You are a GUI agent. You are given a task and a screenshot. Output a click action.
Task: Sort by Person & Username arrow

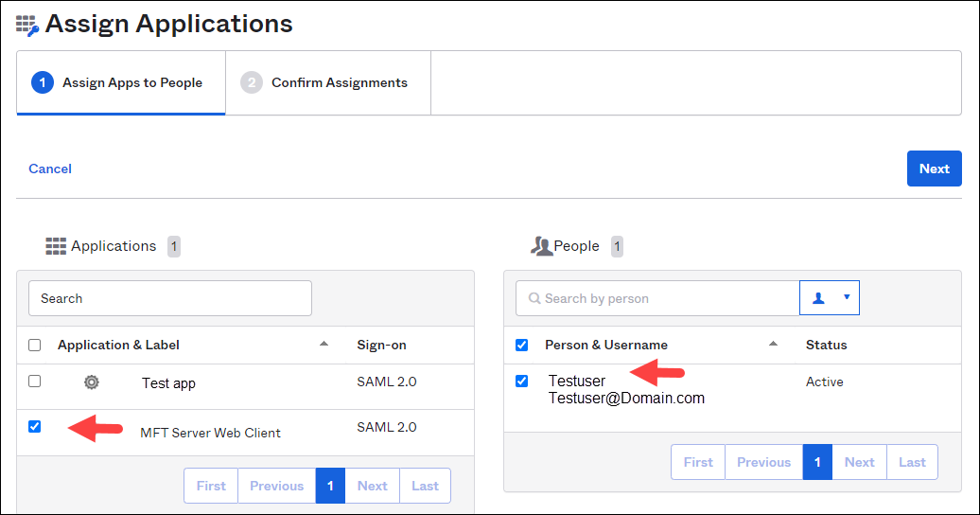tap(774, 344)
